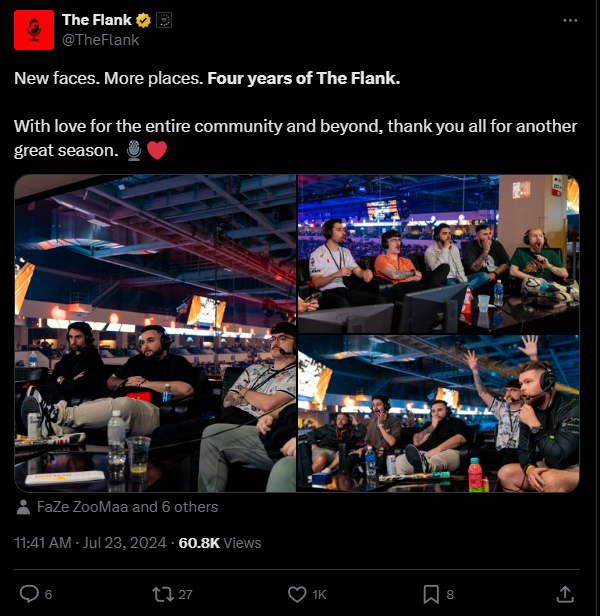The width and height of the screenshot is (600, 616).
Task: Open the bottom-right raised hands photo
Action: pyautogui.click(x=439, y=414)
